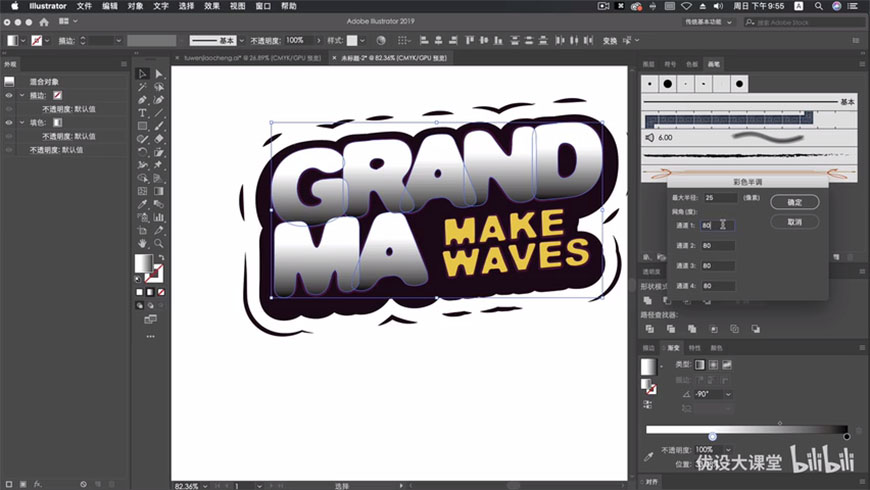Open the 效果 menu in menu bar
Viewport: 870px width, 490px height.
coord(212,6)
